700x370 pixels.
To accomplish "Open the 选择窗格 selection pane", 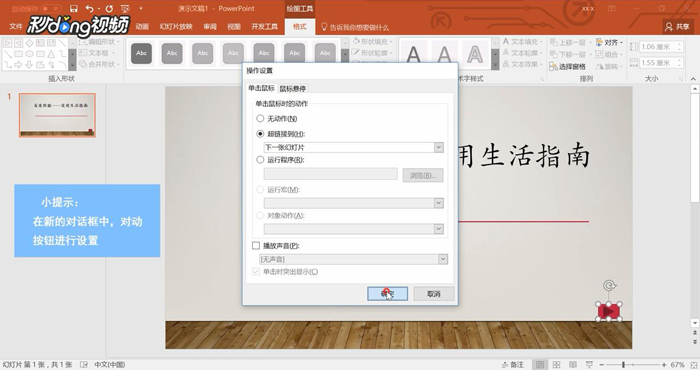I will coord(568,66).
